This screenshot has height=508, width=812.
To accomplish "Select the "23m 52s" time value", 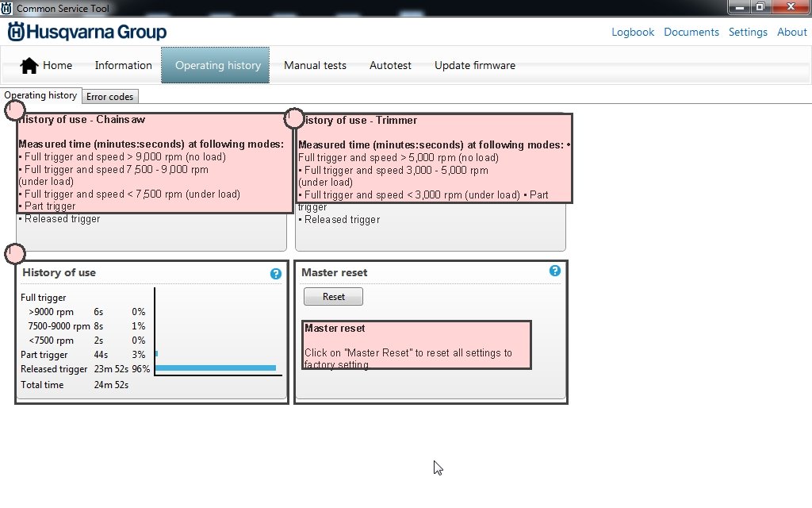I will (111, 369).
